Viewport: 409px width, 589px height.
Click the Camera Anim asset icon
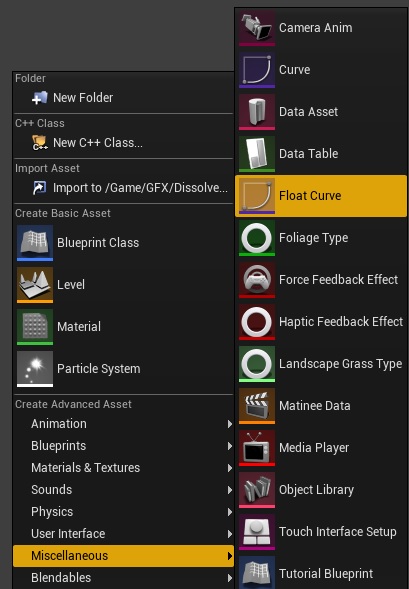[257, 28]
